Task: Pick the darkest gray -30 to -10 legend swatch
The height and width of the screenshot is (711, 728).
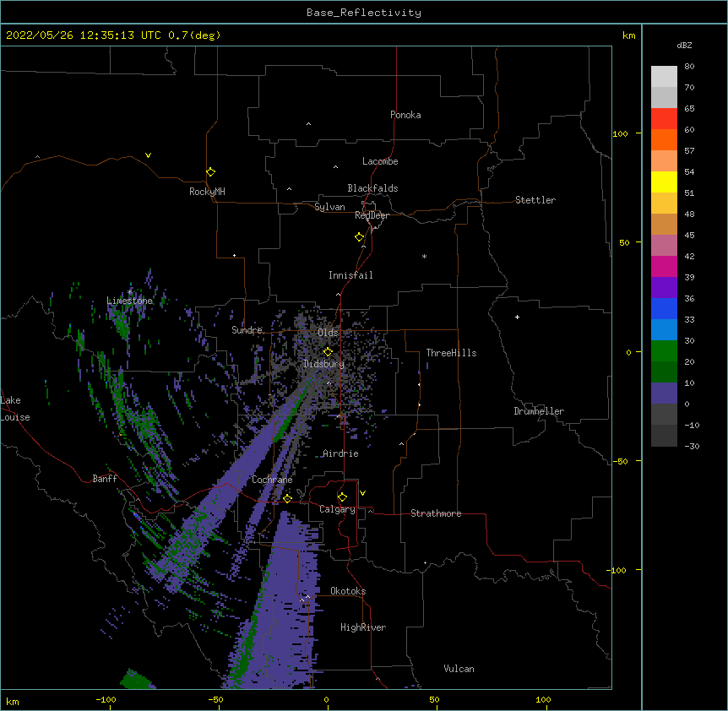Action: click(664, 436)
